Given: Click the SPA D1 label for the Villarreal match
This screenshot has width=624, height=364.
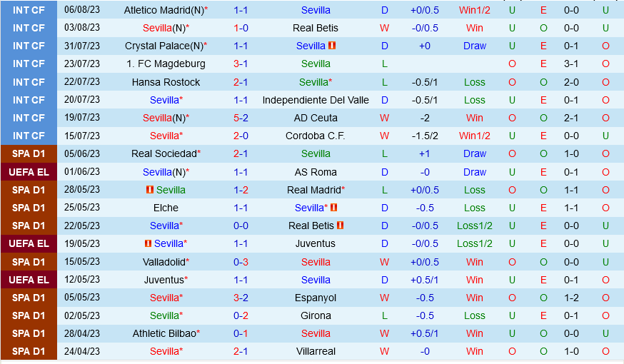Looking at the screenshot, I should (29, 351).
